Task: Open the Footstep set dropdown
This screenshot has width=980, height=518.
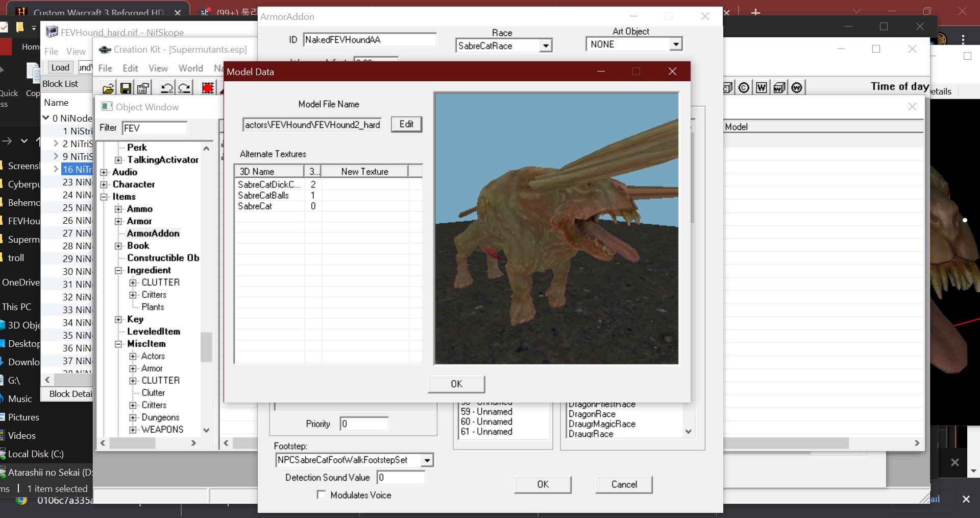Action: tap(427, 460)
